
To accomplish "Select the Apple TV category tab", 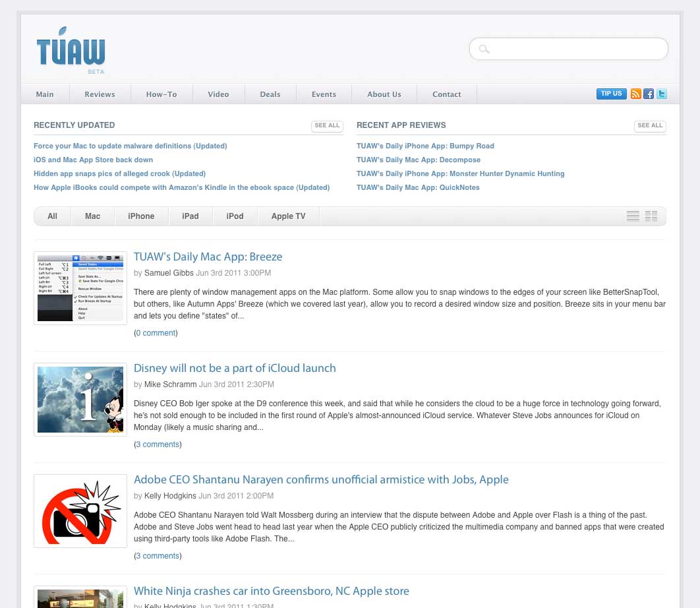I will 289,216.
